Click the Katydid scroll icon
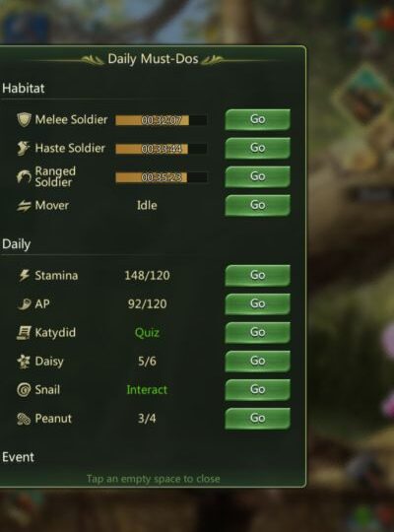This screenshot has width=394, height=532. click(x=24, y=333)
